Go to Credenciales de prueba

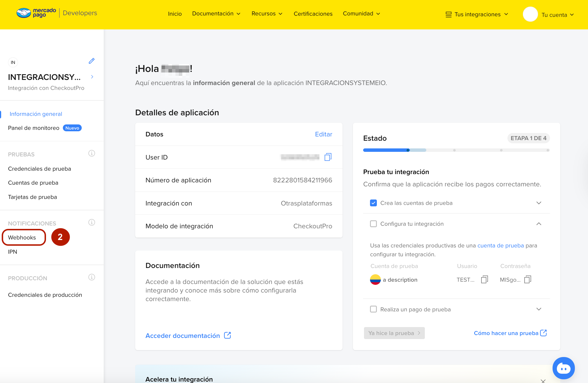[x=39, y=169]
